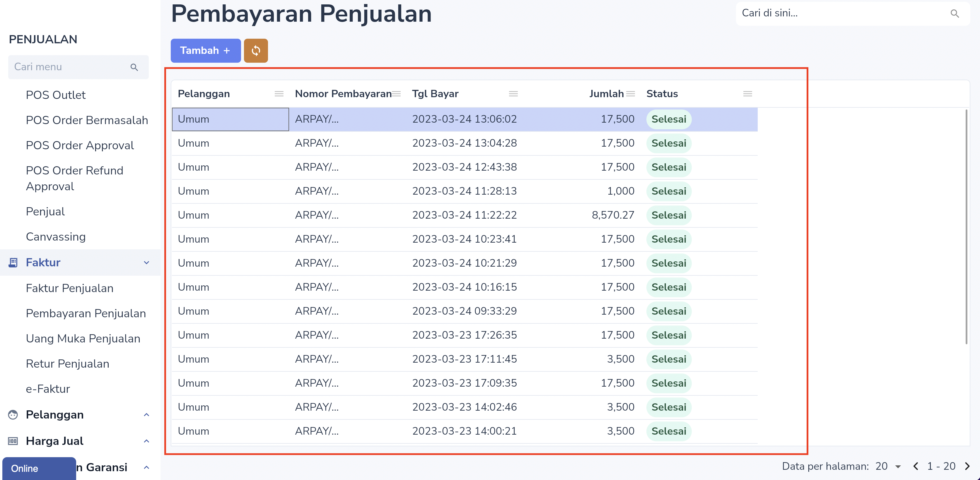
Task: Open the Nomor Pembayaran column menu icon
Action: click(x=396, y=94)
